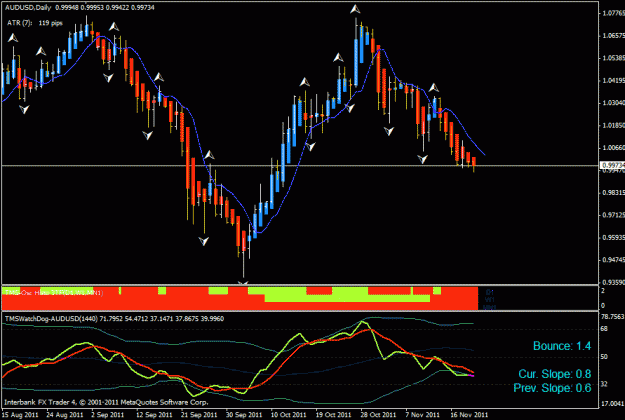This screenshot has height=420, width=625.
Task: Click the 21 Sep 2011 date label
Action: tap(199, 415)
